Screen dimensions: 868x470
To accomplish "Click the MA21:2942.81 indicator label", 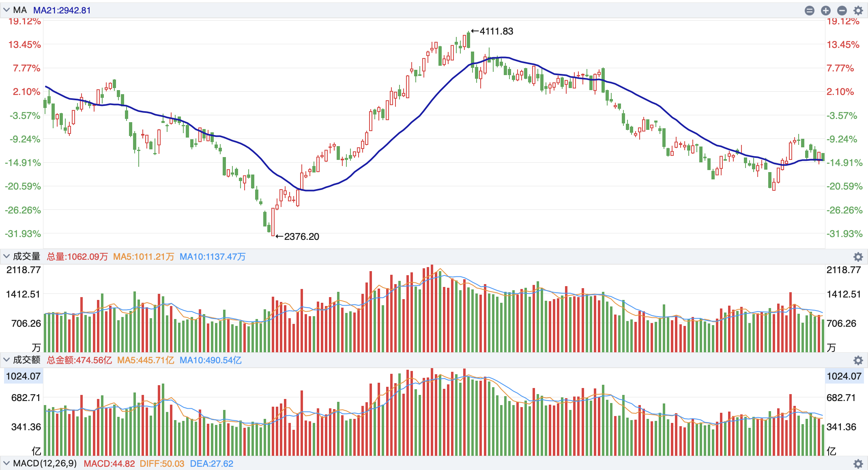I will coord(62,11).
